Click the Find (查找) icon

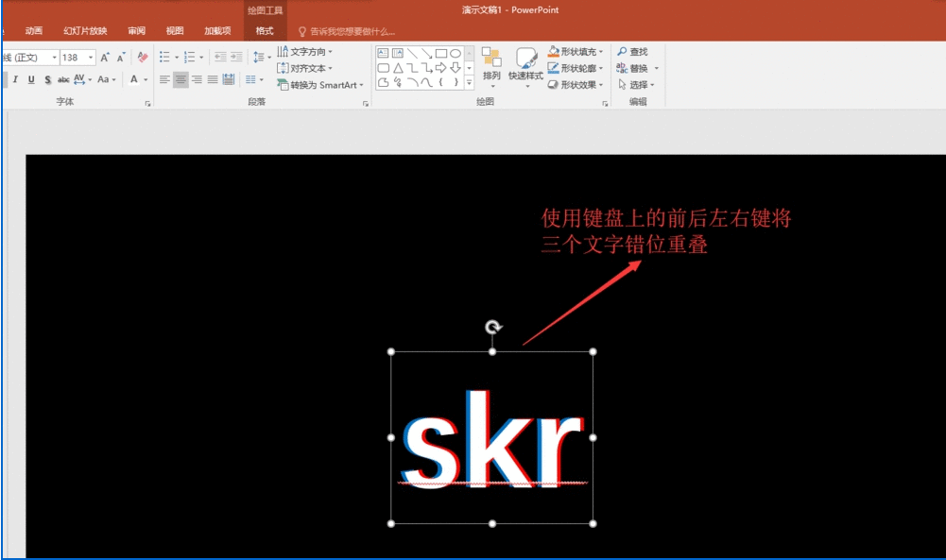pos(621,51)
